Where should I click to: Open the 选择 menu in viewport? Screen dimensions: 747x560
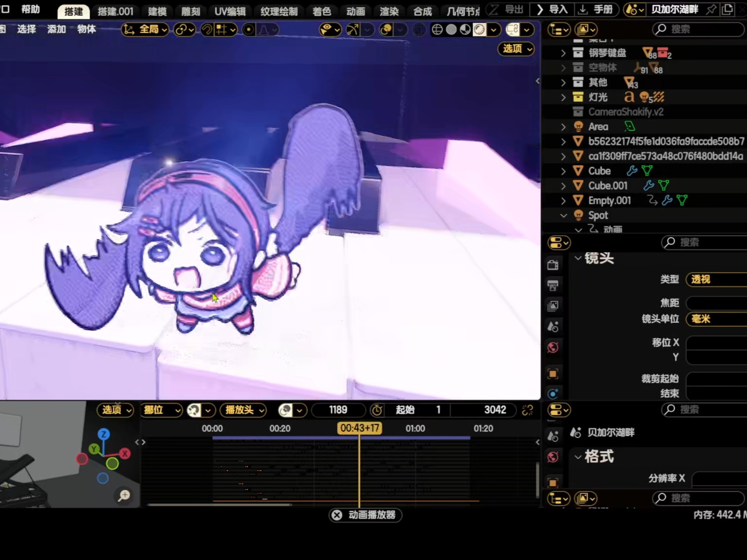pos(26,29)
